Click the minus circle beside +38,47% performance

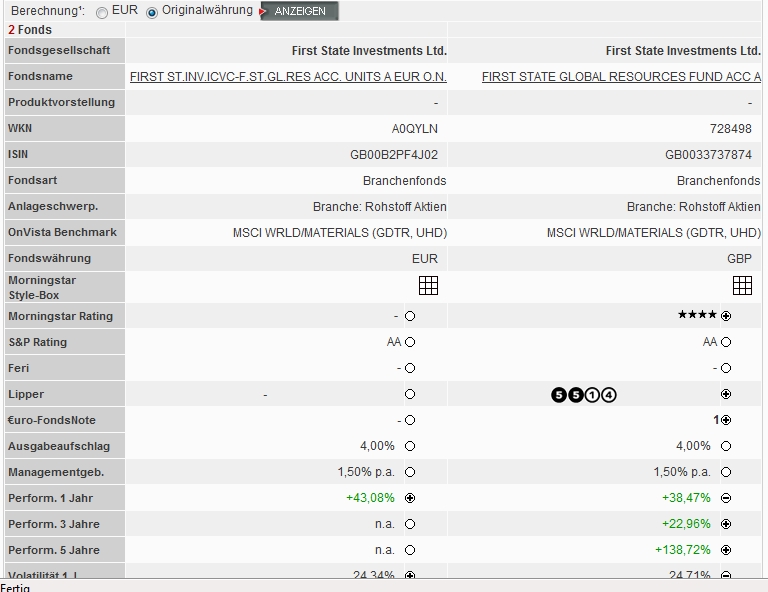[726, 498]
